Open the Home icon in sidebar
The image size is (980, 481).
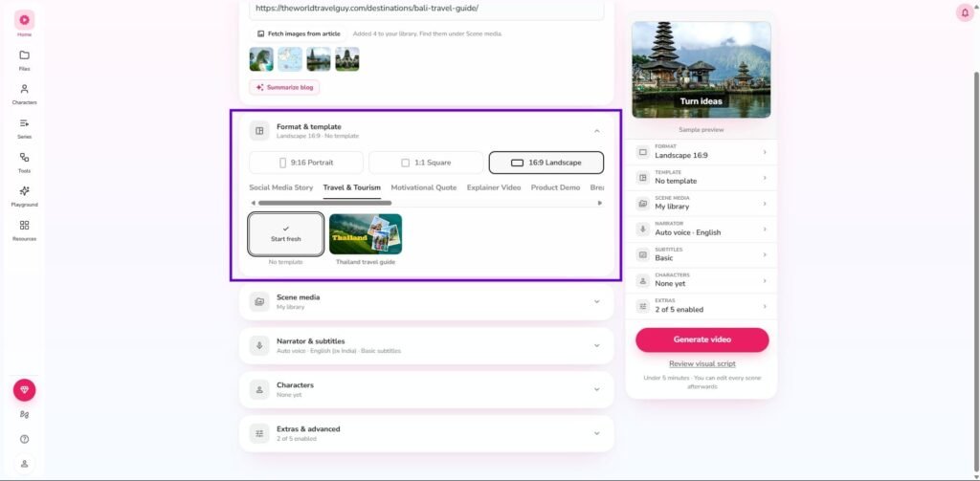24,20
